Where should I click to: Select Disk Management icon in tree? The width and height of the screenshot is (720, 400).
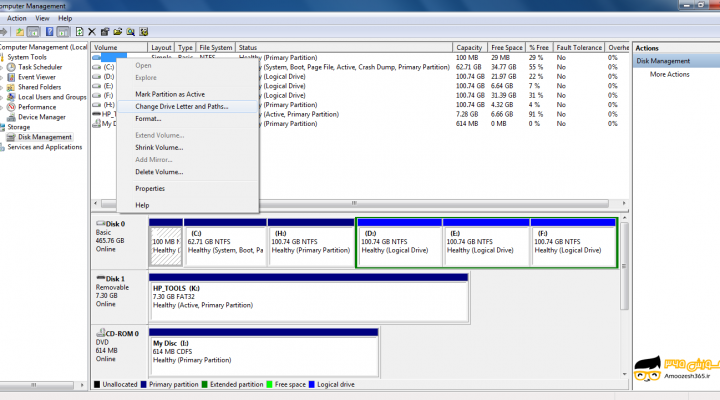pos(11,137)
